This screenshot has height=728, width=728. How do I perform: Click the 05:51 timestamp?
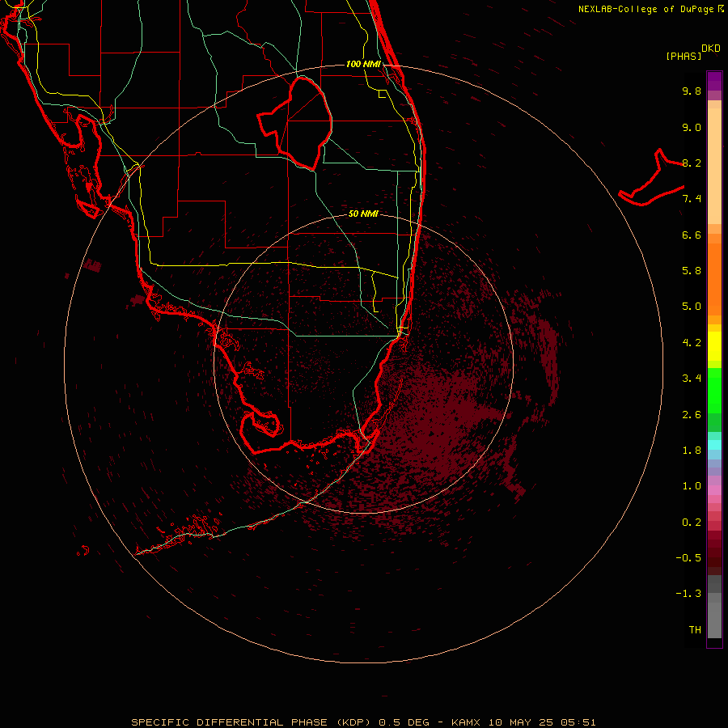pos(578,722)
